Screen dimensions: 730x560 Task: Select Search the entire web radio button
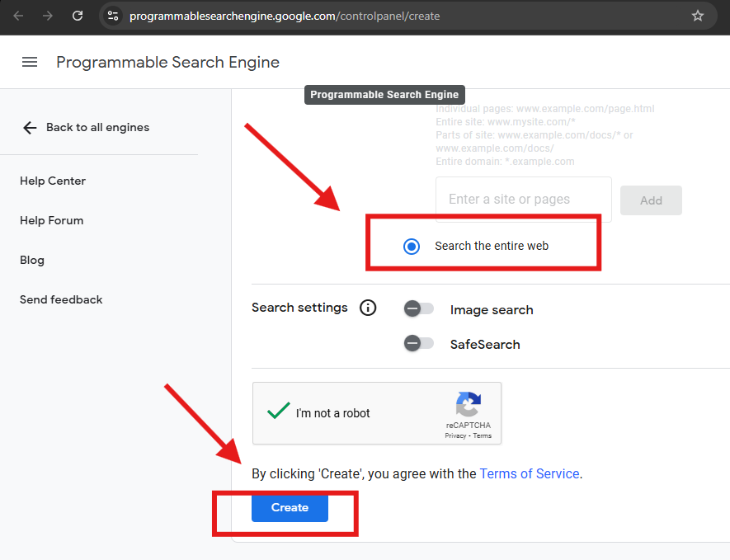pos(412,247)
